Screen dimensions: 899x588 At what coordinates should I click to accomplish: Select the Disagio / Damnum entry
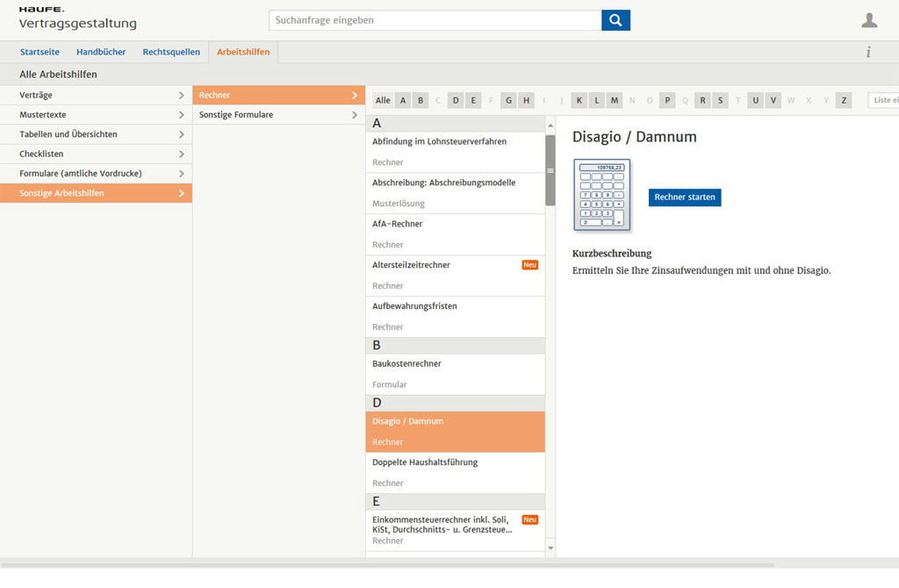coord(456,432)
